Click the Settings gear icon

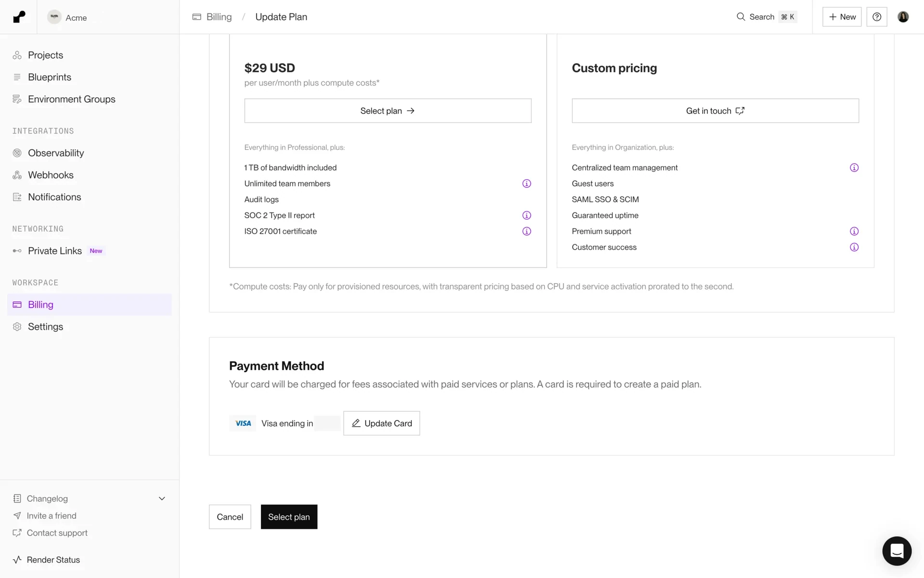[x=17, y=327]
